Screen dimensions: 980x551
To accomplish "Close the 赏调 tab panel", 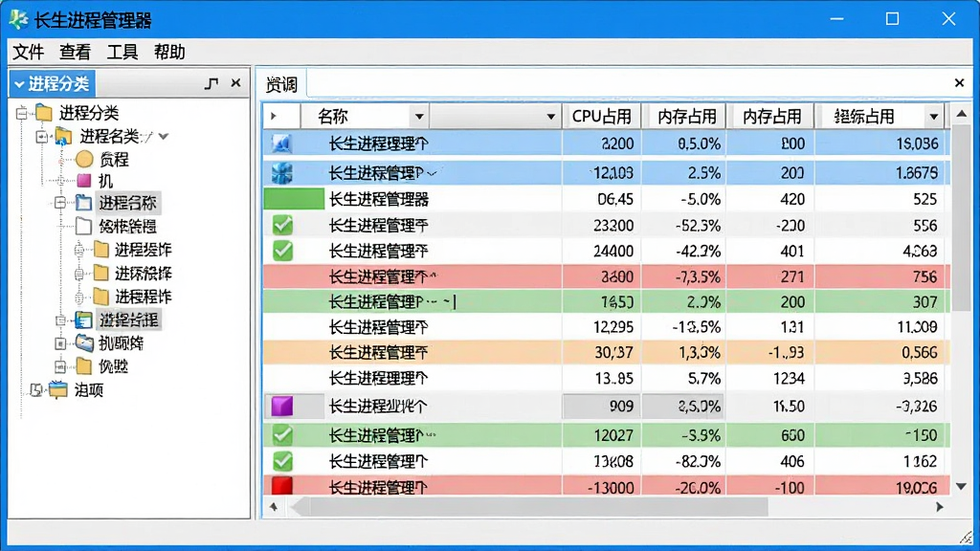I will pos(959,82).
